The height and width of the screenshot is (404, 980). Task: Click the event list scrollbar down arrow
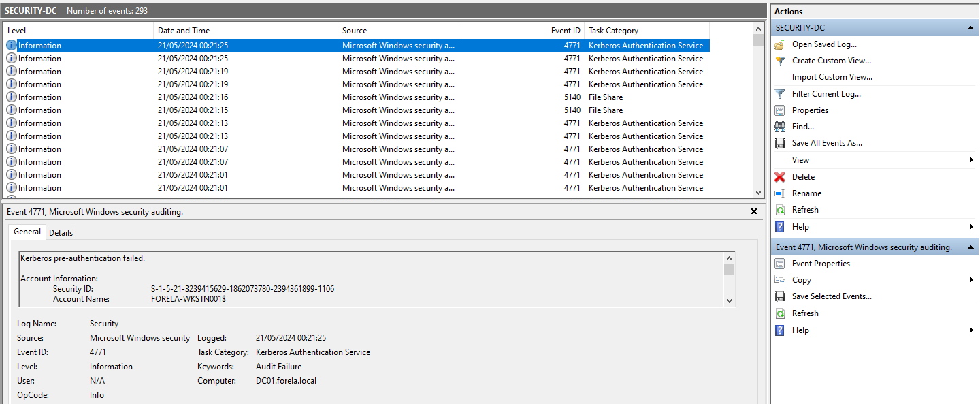(759, 193)
